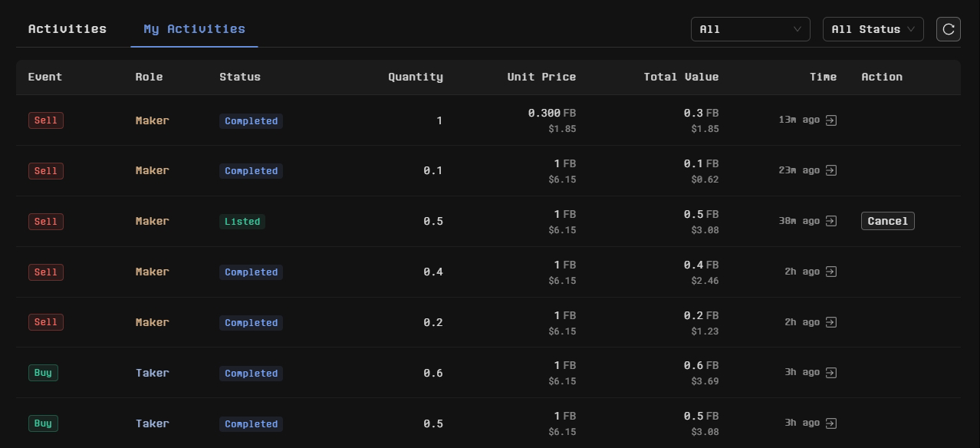The width and height of the screenshot is (980, 448).
Task: Expand the All filter dropdown
Action: (750, 29)
